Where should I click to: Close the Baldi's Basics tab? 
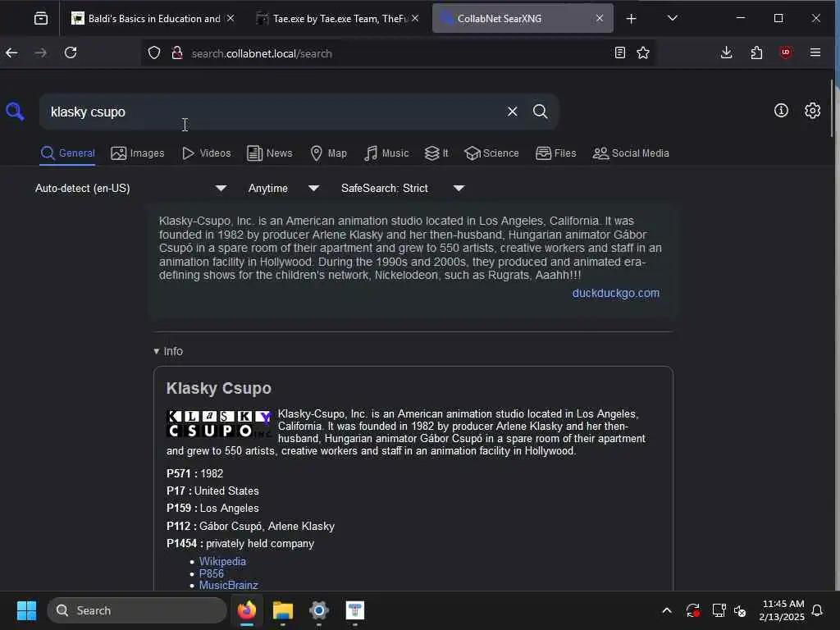pos(231,18)
